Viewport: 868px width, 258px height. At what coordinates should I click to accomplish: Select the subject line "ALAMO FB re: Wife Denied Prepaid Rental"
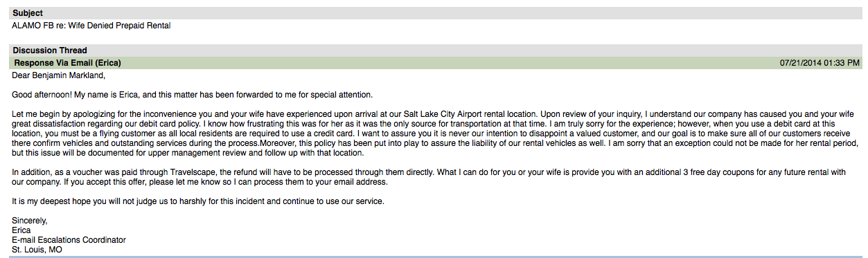91,26
